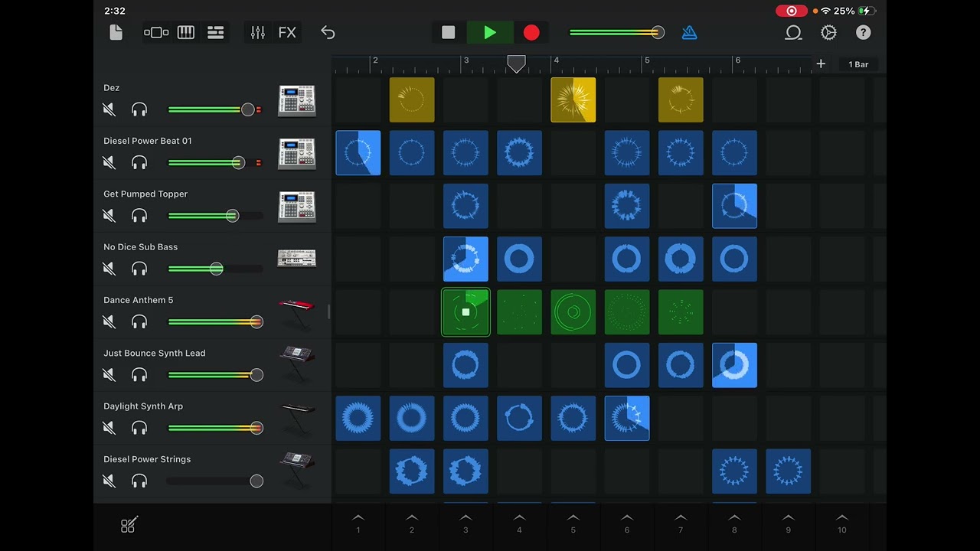Select the Diesel Power Strings track name
This screenshot has width=980, height=551.
[147, 459]
